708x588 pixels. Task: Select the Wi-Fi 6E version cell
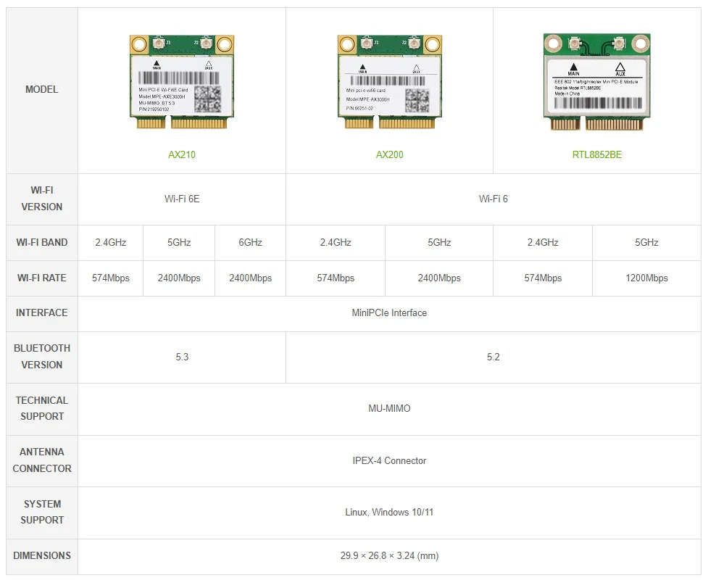(182, 199)
